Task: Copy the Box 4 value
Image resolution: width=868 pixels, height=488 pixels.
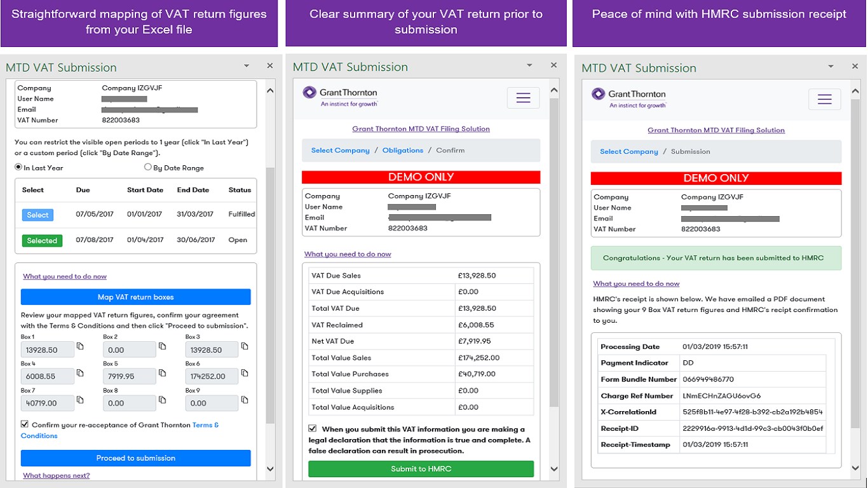Action: click(80, 373)
